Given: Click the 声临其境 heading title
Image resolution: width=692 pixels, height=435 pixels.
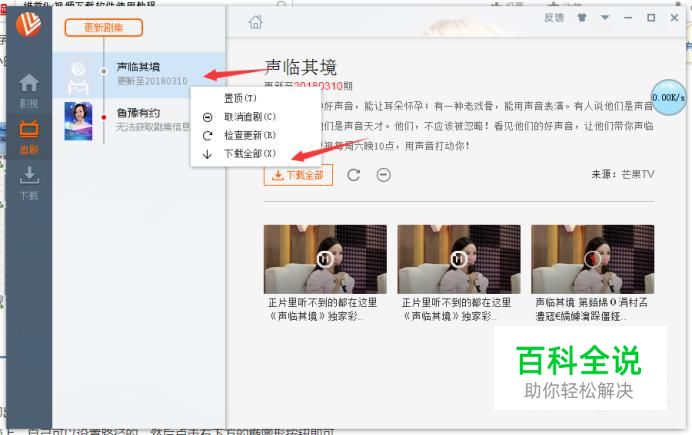Looking at the screenshot, I should click(301, 67).
